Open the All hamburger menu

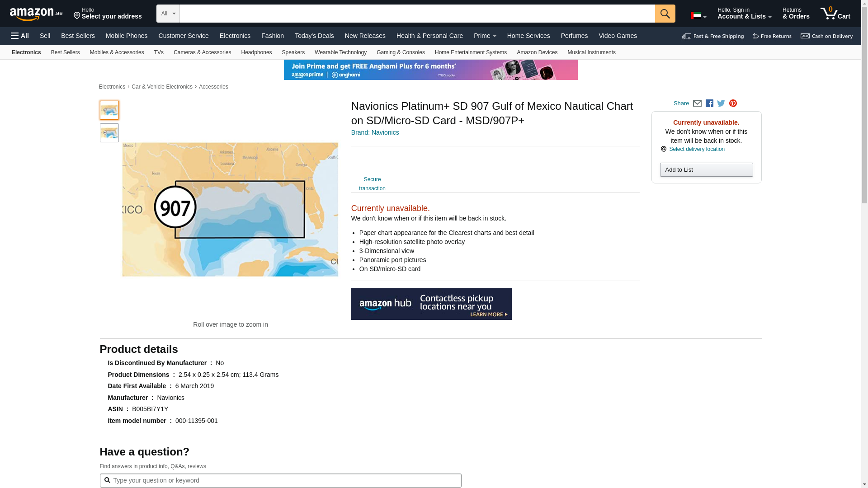20,36
